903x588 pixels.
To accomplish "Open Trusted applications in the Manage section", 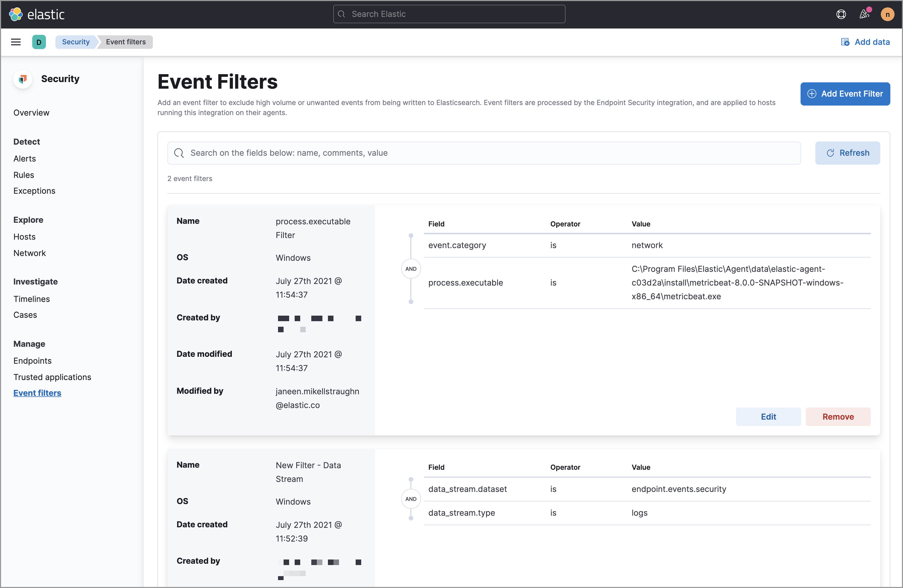I will point(52,377).
